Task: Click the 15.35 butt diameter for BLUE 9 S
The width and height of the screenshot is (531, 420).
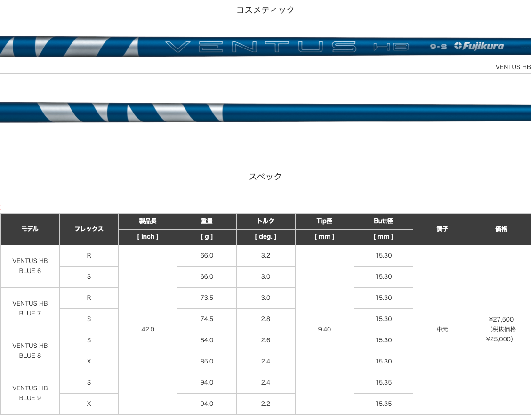Action: pyautogui.click(x=383, y=382)
